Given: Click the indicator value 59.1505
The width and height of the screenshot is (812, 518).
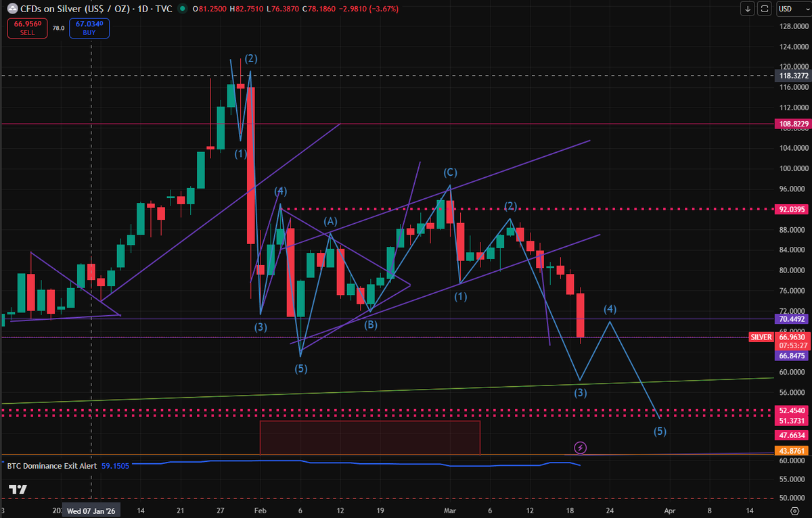Looking at the screenshot, I should 115,465.
